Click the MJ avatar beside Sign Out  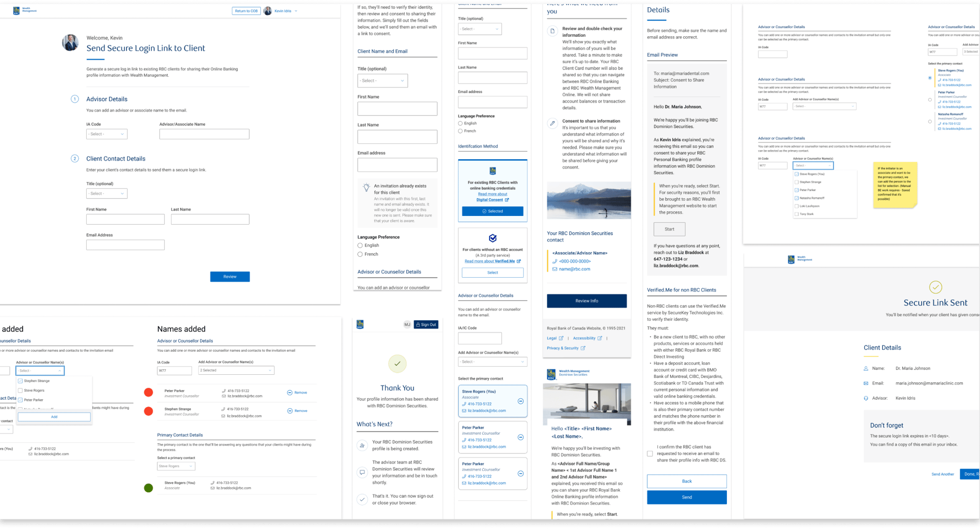[407, 325]
